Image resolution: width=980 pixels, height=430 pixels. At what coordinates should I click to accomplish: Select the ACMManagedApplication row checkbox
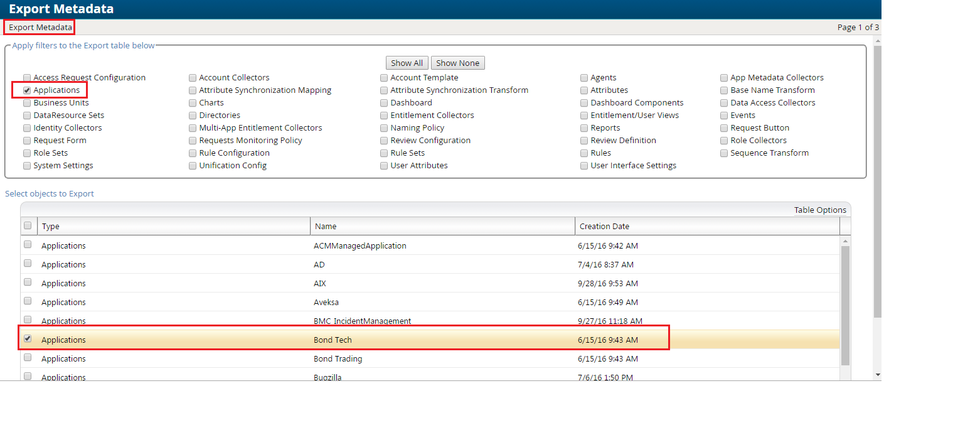pos(28,245)
